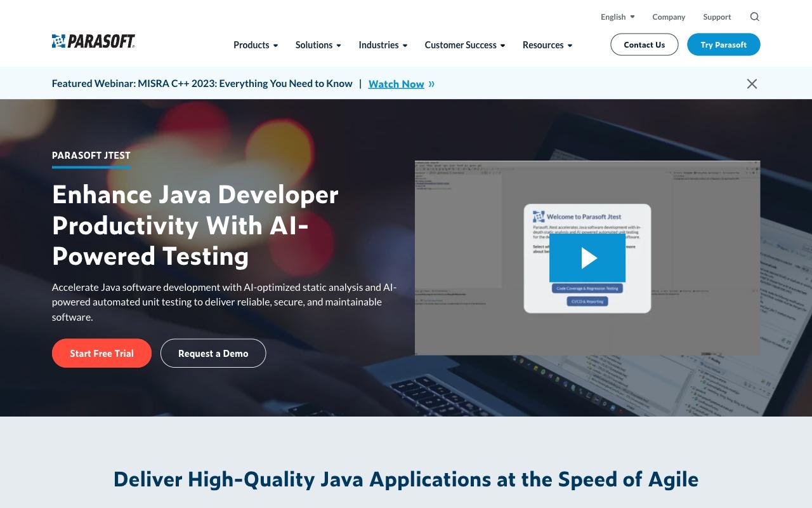The image size is (812, 508).
Task: Expand the Customer Success menu
Action: pyautogui.click(x=465, y=45)
